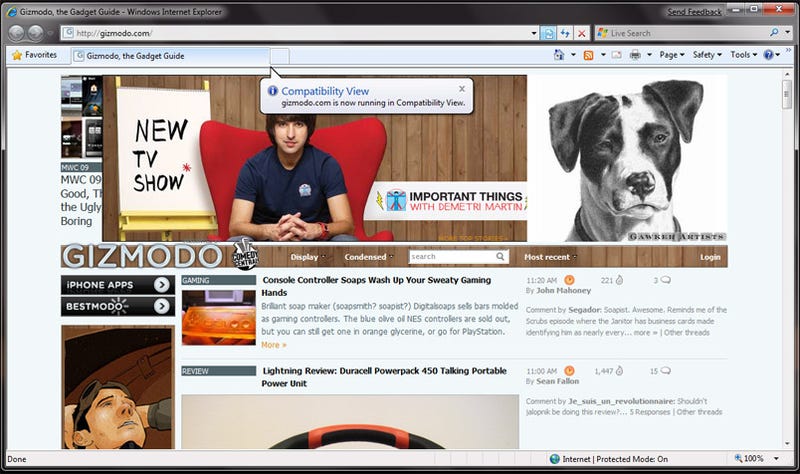Select the Gizmodo, the Gadget Guide tab
Screen dimensions: 800x474
coord(170,56)
